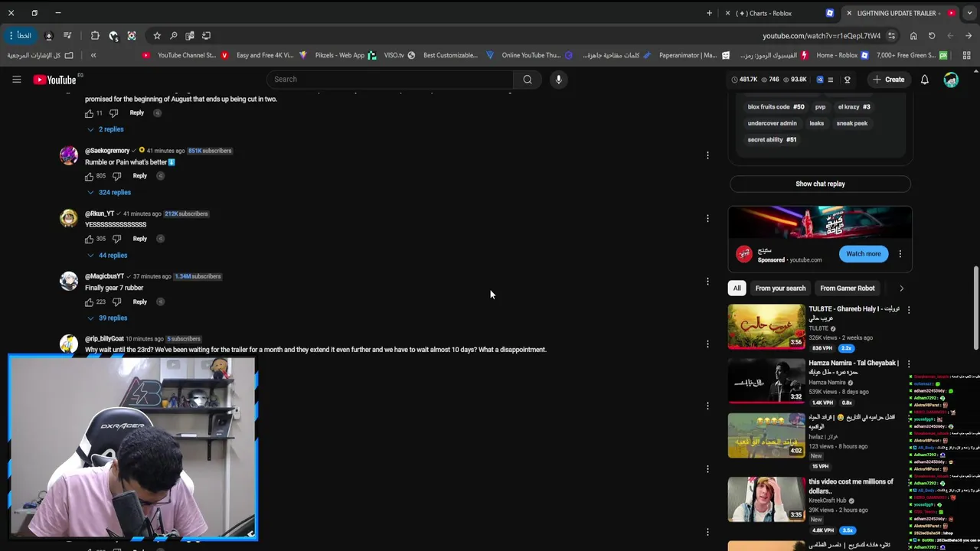Open all bookmarks folder in bookmarks bar

point(40,55)
